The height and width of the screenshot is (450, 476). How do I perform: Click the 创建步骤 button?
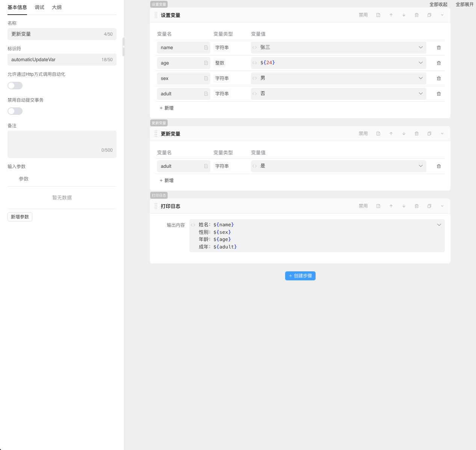coord(300,276)
